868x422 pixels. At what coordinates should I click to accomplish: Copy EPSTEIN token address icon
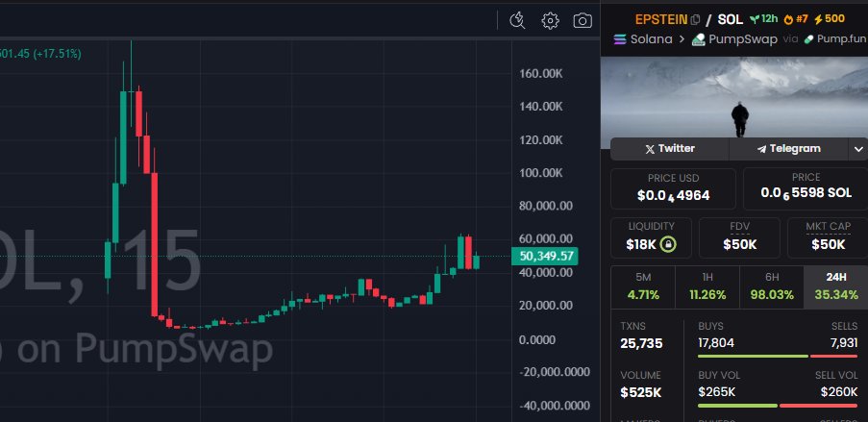(696, 19)
